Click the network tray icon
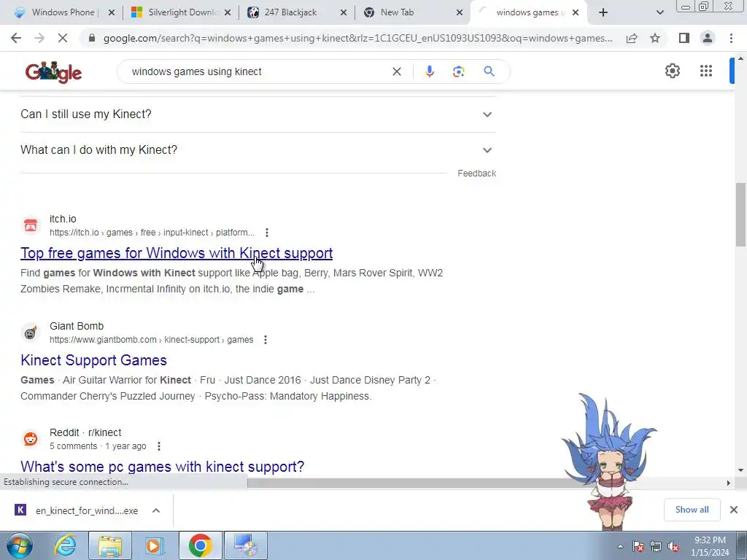Screen dimensions: 747x560 pos(656,547)
